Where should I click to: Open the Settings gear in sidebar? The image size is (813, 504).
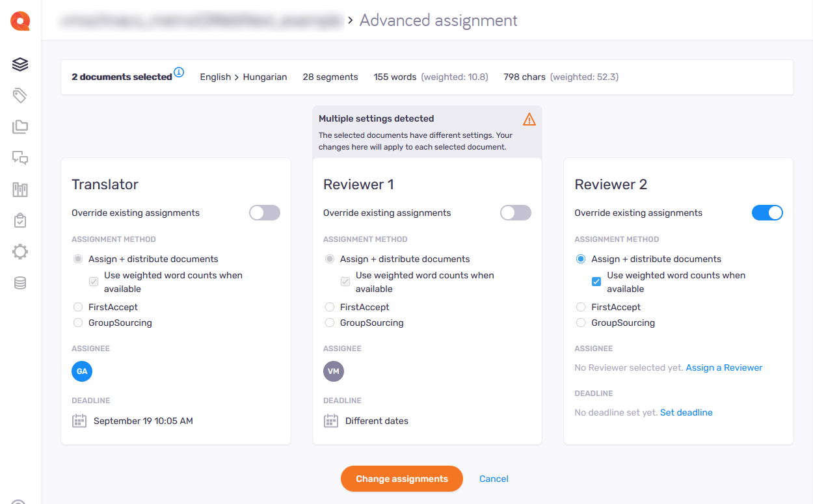pyautogui.click(x=20, y=252)
